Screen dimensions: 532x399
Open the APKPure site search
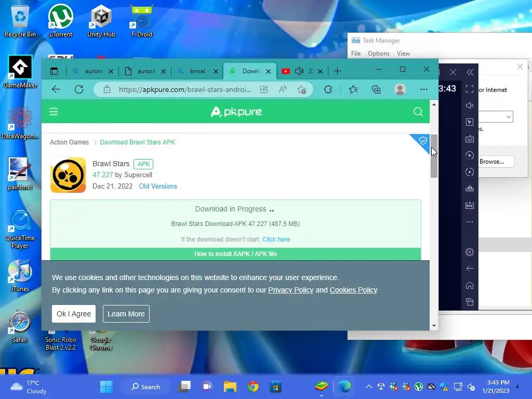coord(418,112)
